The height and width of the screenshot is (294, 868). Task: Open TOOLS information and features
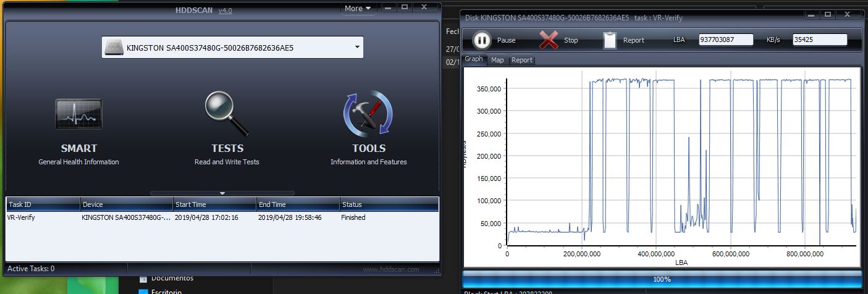pos(368,114)
